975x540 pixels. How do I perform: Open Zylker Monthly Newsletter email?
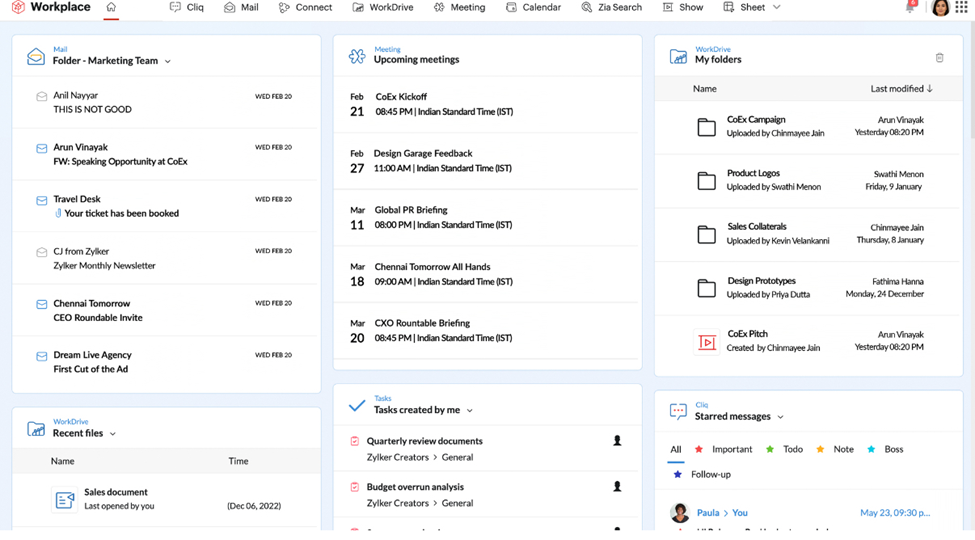104,266
